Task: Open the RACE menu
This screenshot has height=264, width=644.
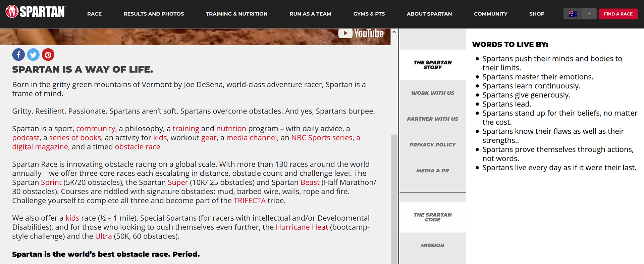Action: coord(94,14)
